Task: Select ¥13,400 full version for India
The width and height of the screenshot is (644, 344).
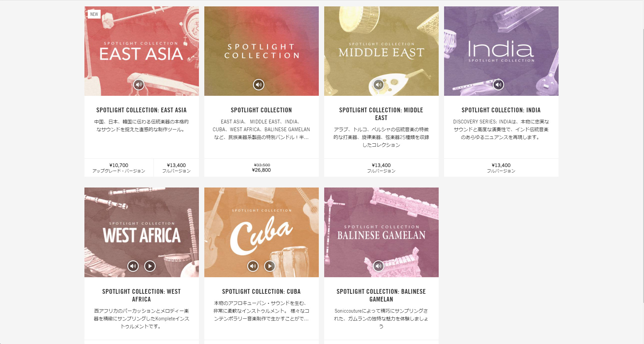Action: 501,168
